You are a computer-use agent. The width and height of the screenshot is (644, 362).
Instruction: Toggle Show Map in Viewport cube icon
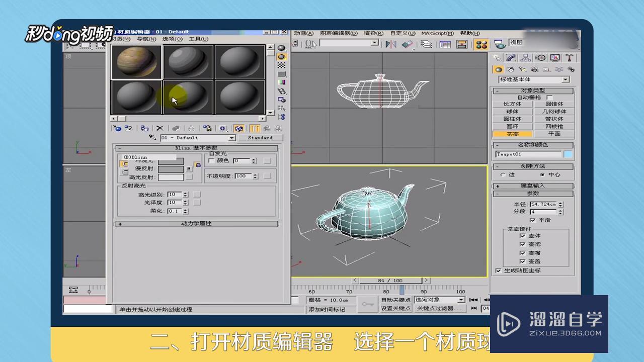(x=239, y=128)
